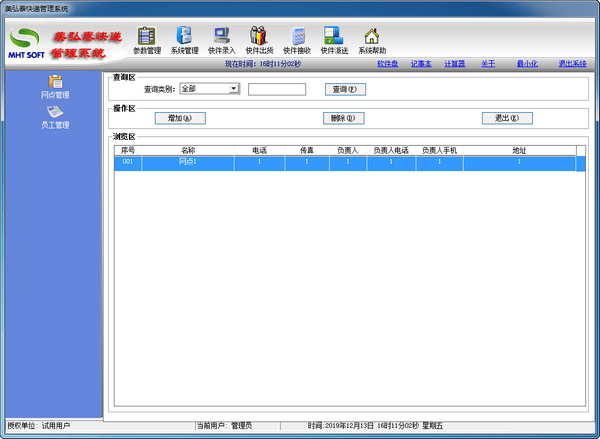
Task: Open 员工管理 in the sidebar
Action: click(55, 118)
